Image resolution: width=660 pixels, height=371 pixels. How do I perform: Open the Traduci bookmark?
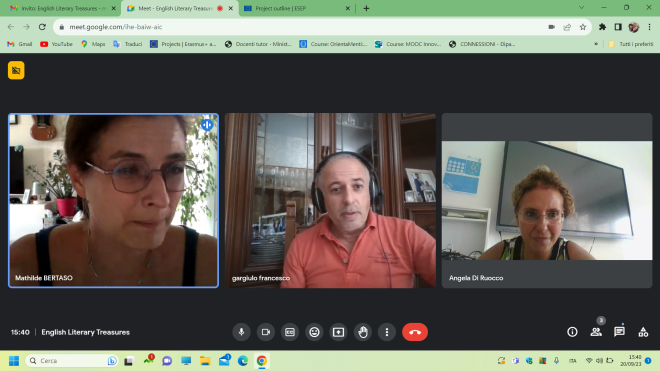click(128, 44)
